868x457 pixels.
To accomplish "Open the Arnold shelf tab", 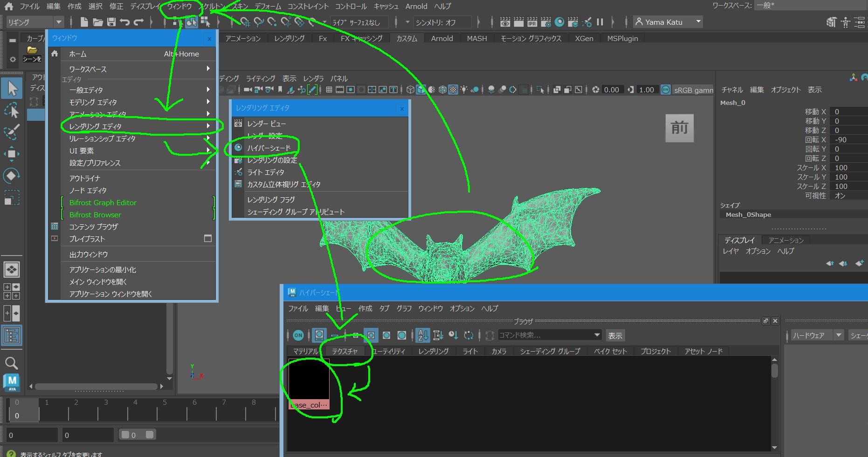I will 441,39.
